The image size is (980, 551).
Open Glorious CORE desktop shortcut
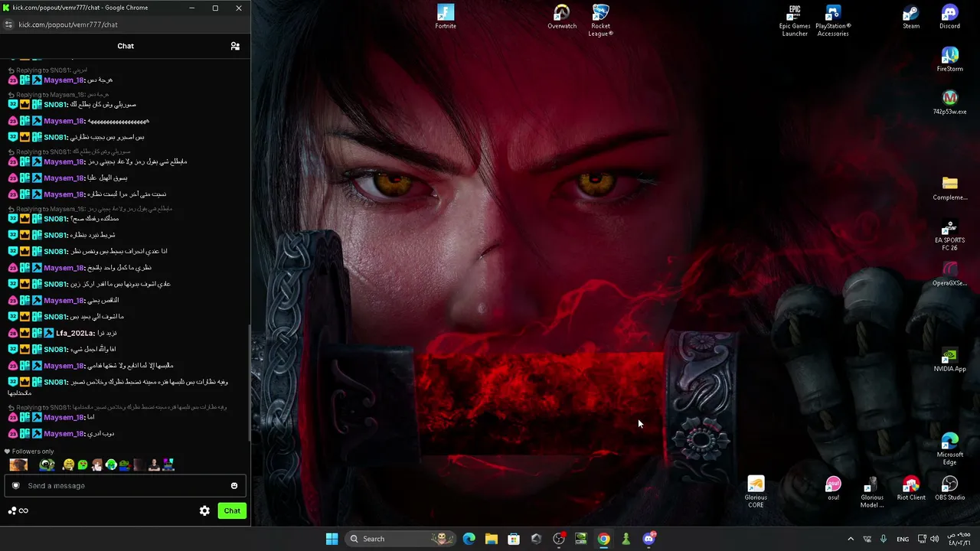tap(756, 491)
